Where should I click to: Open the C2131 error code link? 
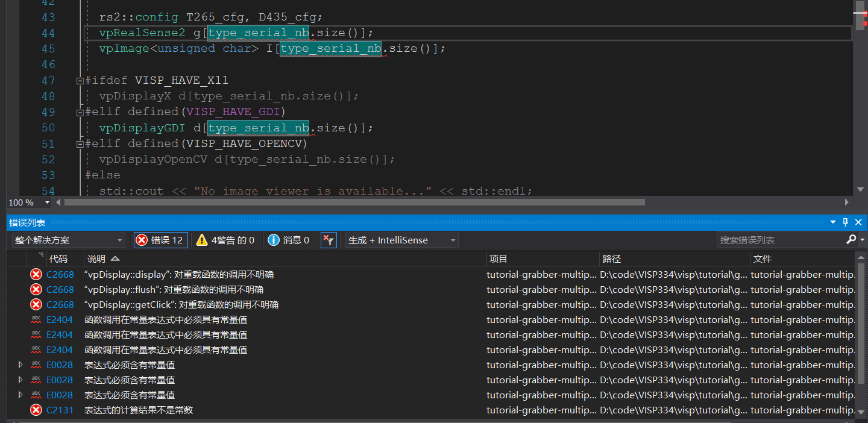tap(60, 410)
